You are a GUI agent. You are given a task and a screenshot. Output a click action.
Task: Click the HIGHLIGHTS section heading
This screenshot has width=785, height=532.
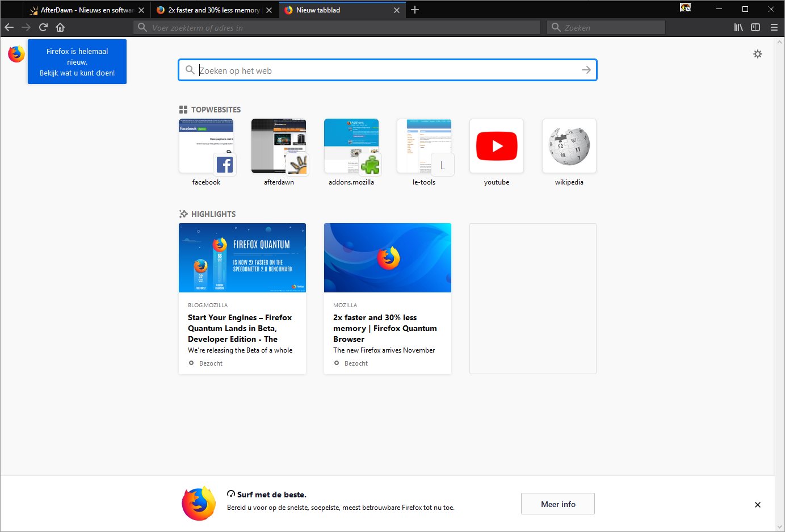click(213, 214)
